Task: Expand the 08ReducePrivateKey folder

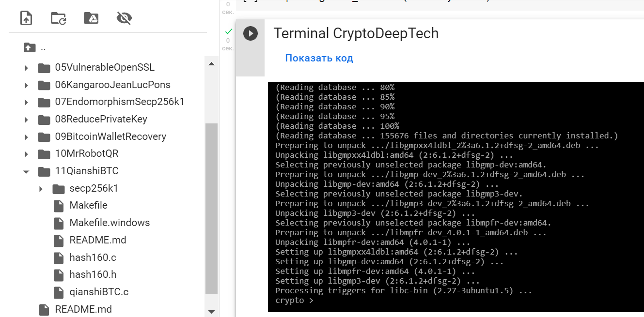Action: (26, 120)
